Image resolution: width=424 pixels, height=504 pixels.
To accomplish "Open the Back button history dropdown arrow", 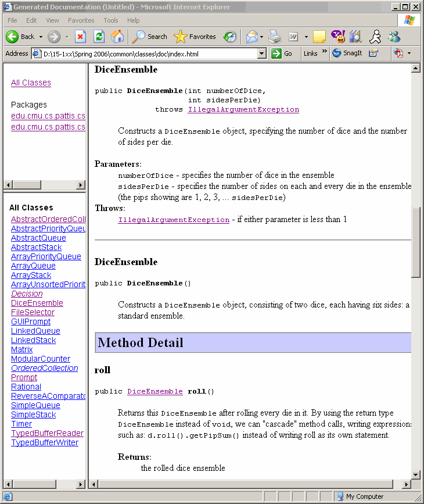I will click(41, 37).
